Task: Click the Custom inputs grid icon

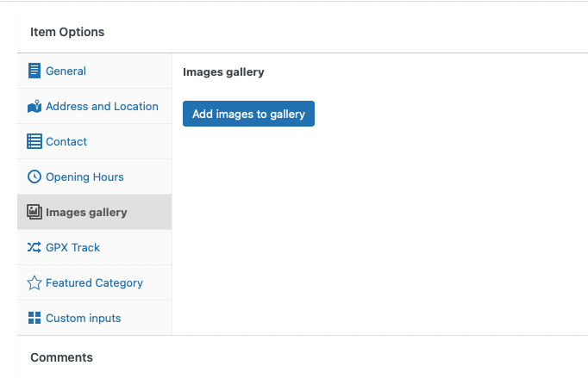Action: tap(34, 318)
